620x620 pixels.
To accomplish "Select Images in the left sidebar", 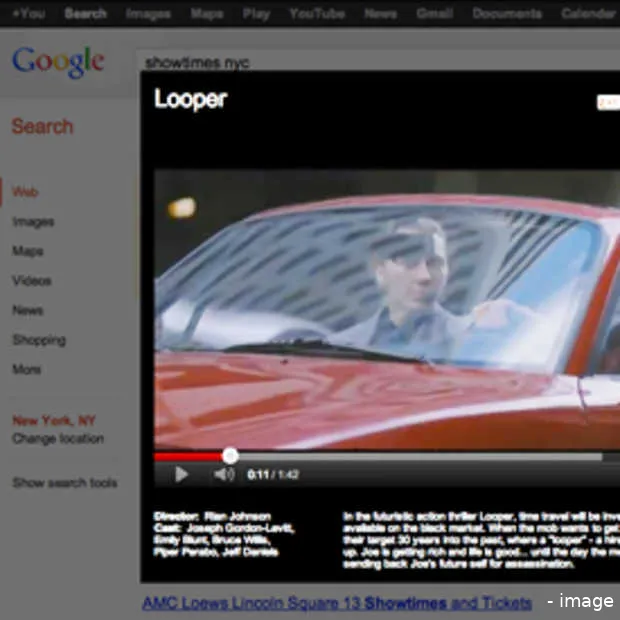I will [x=33, y=222].
